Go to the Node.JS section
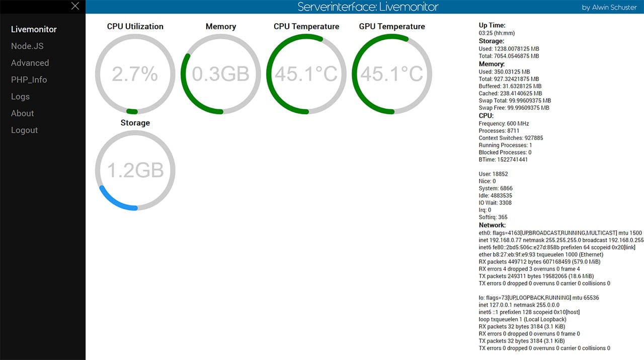 coord(27,46)
